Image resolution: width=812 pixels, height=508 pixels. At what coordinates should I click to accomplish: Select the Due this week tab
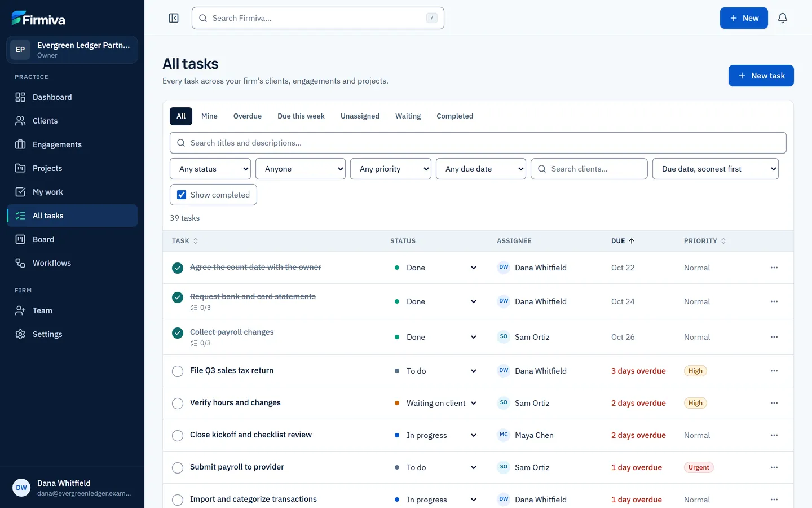[x=301, y=116]
